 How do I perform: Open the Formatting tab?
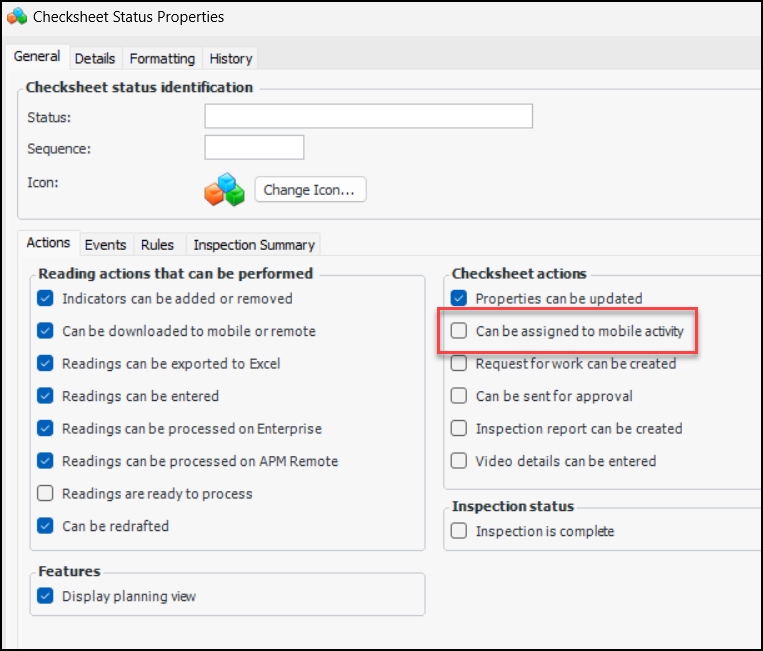pos(162,59)
